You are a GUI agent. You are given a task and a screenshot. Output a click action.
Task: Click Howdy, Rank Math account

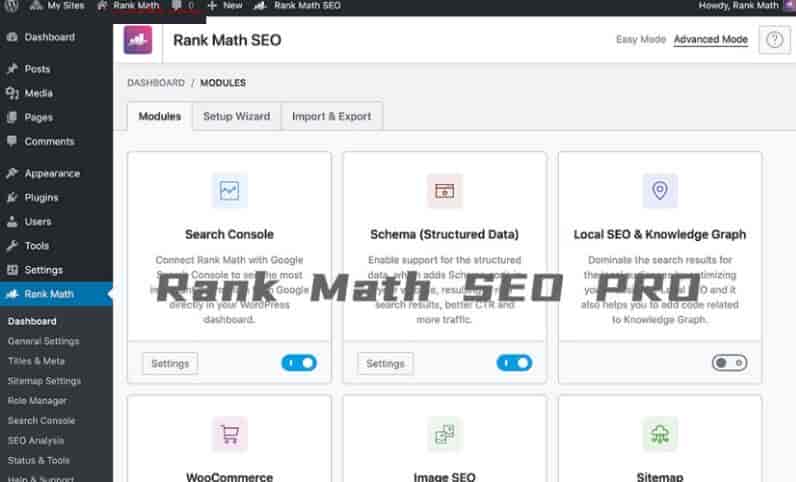click(745, 6)
